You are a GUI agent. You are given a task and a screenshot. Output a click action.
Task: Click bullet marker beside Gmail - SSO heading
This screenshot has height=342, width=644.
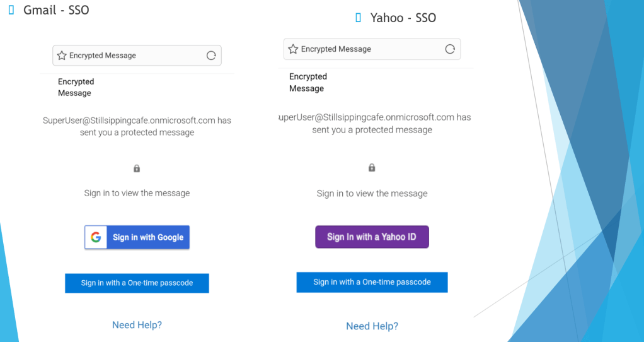point(11,10)
